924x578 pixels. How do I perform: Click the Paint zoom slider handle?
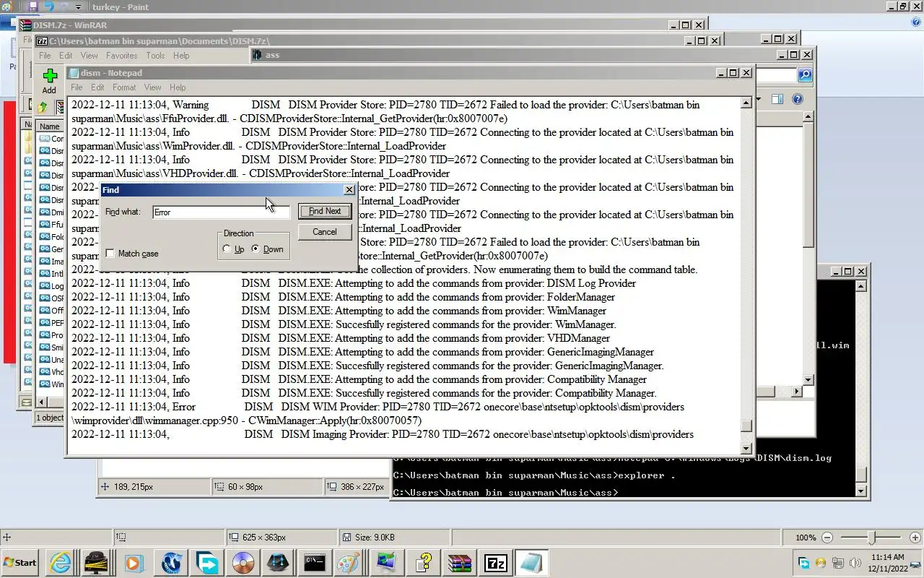coord(871,538)
